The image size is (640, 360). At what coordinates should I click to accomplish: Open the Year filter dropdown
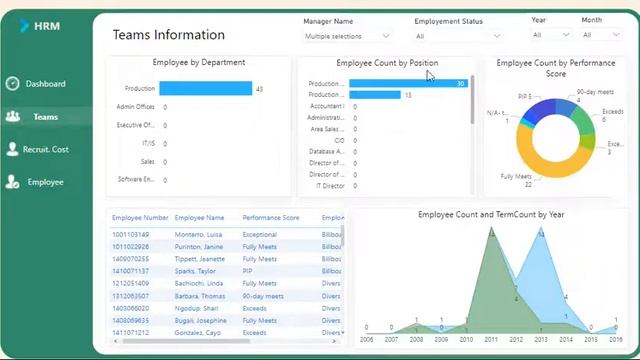point(551,35)
